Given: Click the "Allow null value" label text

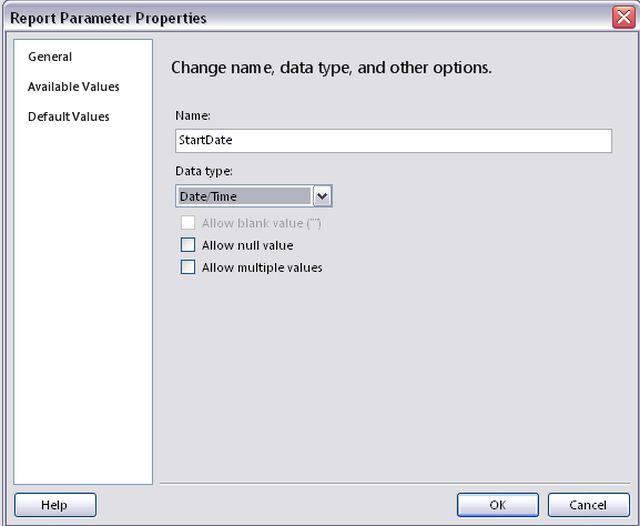Looking at the screenshot, I should point(247,245).
